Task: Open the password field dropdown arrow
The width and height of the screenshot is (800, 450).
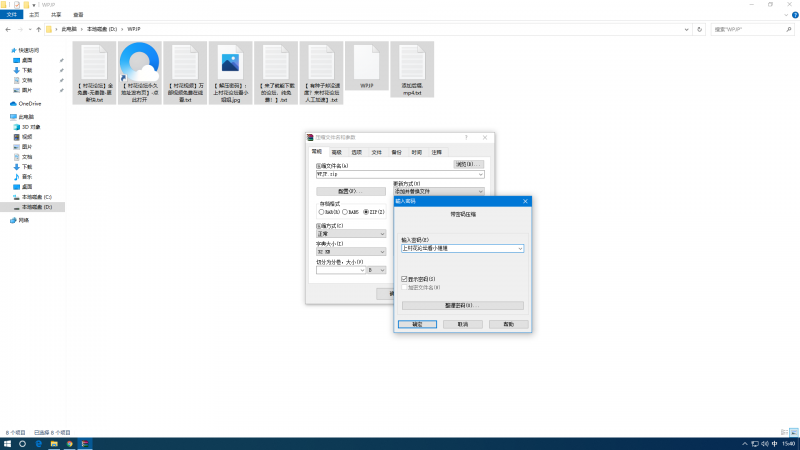Action: (520, 248)
